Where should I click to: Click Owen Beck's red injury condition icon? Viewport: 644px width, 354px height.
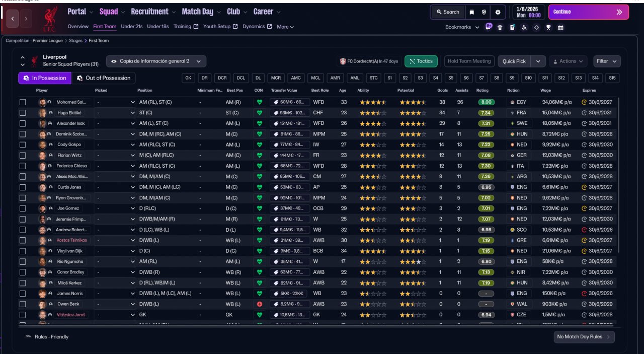coord(260,304)
